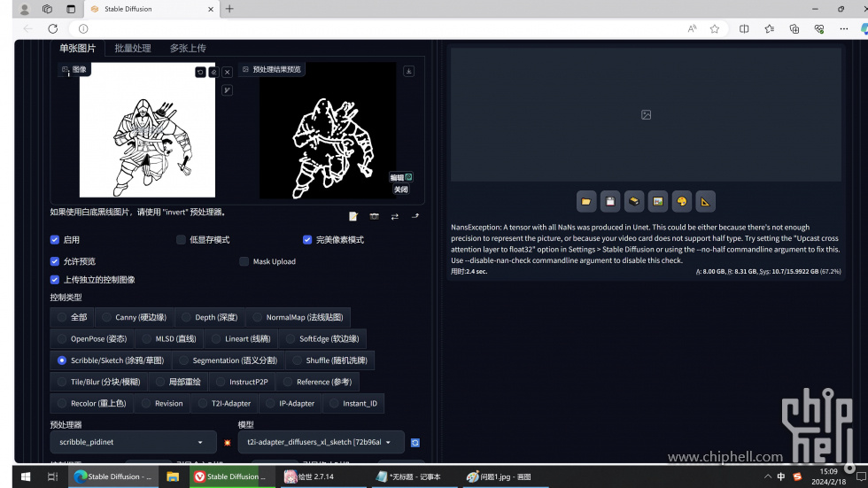Open File Explorer from the taskbar
The height and width of the screenshot is (488, 868).
click(x=173, y=476)
